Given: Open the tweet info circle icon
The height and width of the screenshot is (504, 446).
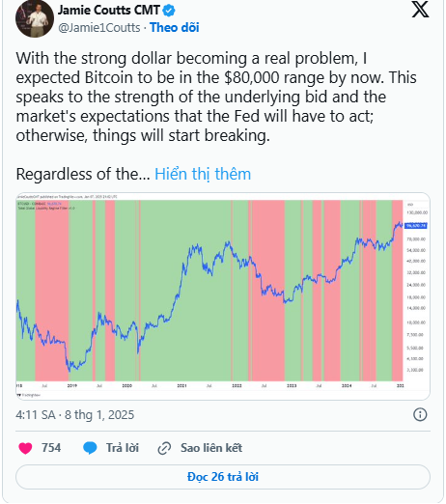Looking at the screenshot, I should 420,414.
